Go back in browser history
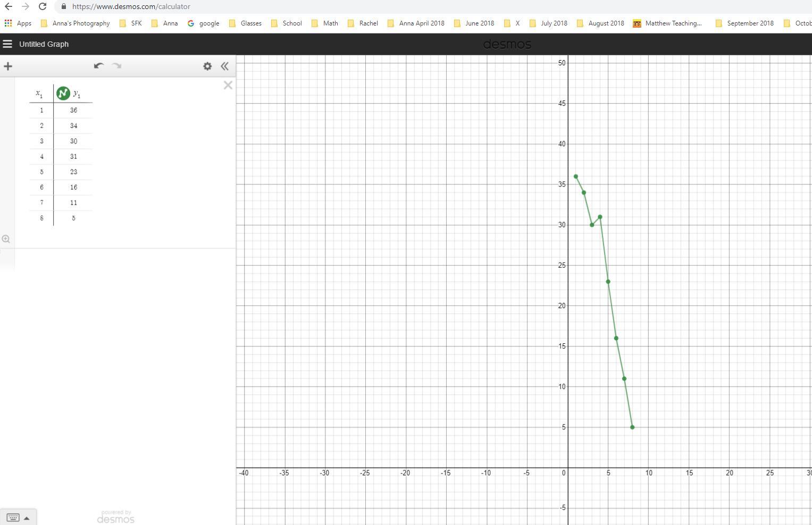 pyautogui.click(x=9, y=6)
